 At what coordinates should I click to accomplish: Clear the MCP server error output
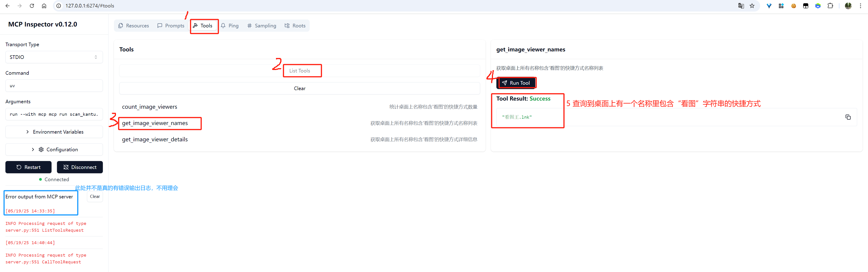coord(95,196)
